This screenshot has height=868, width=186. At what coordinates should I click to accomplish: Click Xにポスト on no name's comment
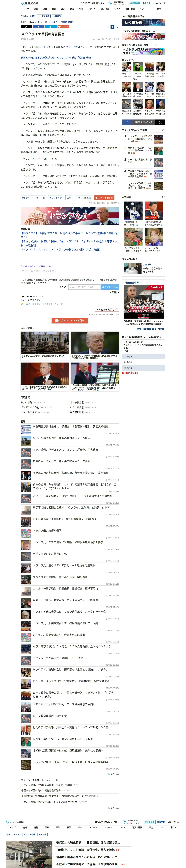[48, 304]
